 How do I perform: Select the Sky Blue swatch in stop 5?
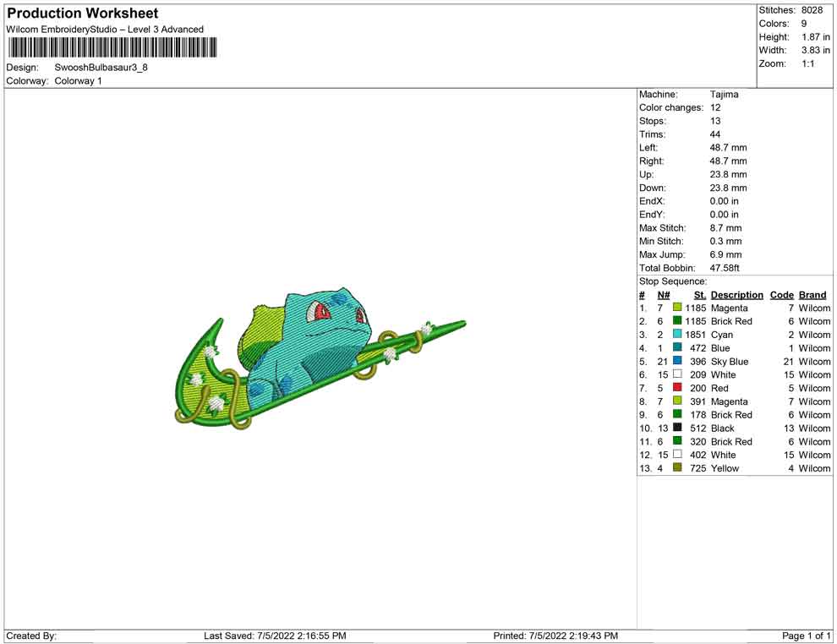tap(677, 361)
